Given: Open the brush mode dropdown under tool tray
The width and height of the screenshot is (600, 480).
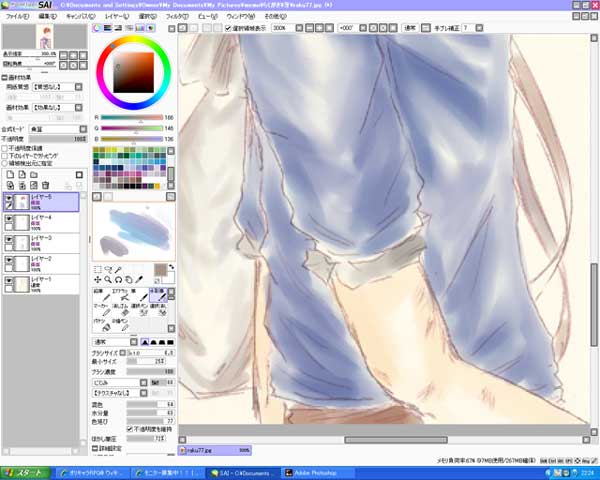Looking at the screenshot, I should tap(115, 342).
